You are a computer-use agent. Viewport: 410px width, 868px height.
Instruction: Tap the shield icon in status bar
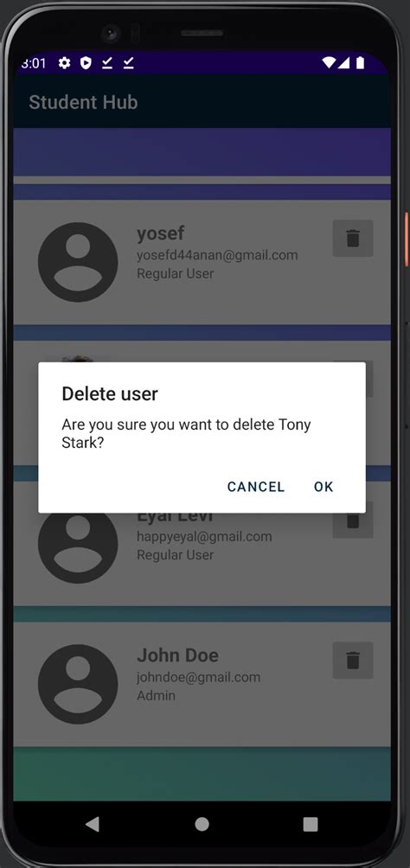click(86, 63)
